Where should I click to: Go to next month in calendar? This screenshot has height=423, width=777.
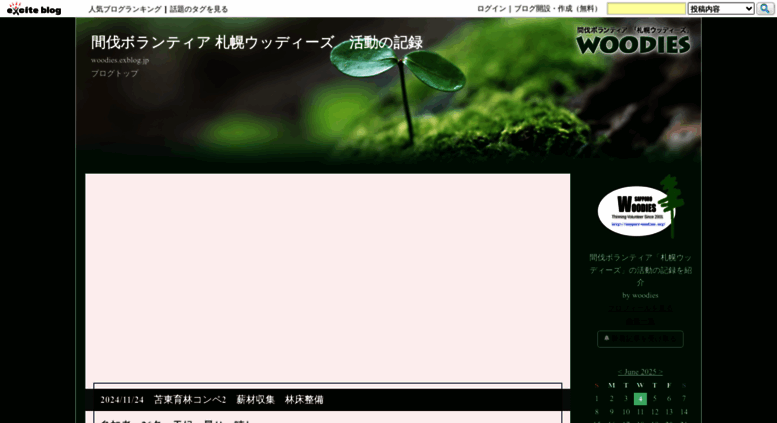tap(661, 371)
